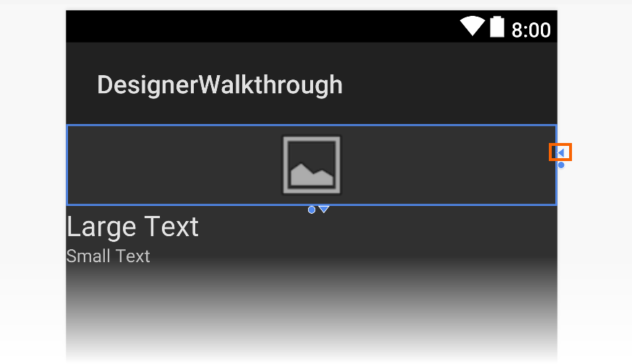Image resolution: width=632 pixels, height=364 pixels.
Task: Click the ImageView placeholder picture icon
Action: [x=311, y=165]
